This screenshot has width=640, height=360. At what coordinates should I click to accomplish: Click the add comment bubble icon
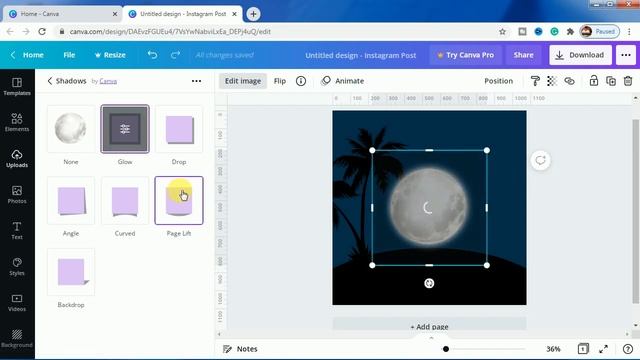540,160
